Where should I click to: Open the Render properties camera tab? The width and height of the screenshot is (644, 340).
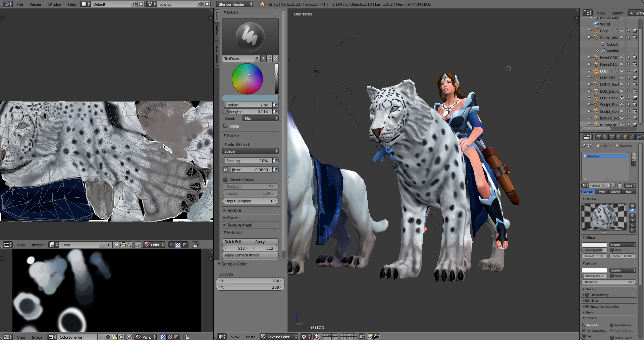tap(598, 137)
